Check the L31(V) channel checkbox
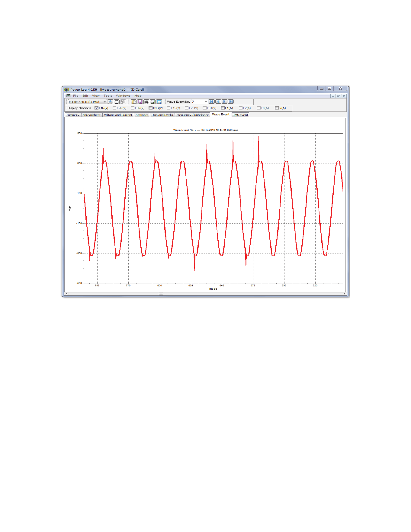411x532 pixels. pos(204,108)
